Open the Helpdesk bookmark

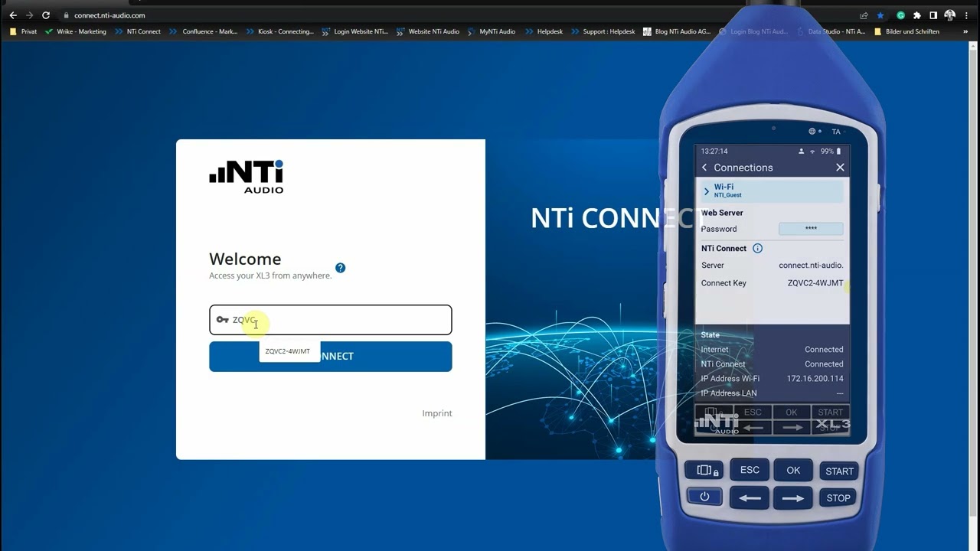pyautogui.click(x=544, y=31)
